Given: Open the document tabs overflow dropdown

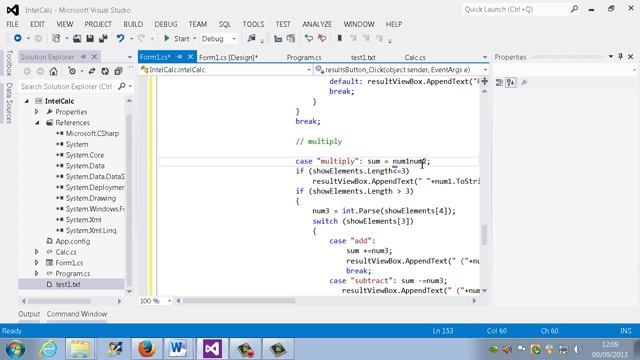Looking at the screenshot, I should (485, 57).
